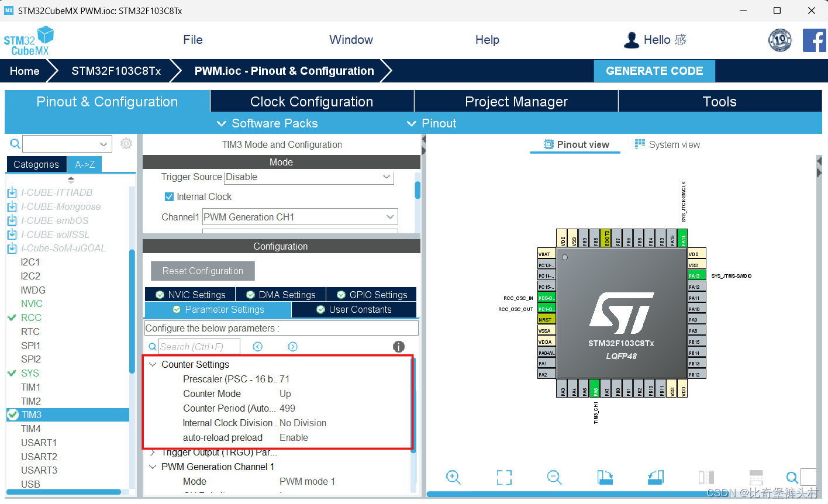Screen dimensions: 828x504
Task: Select the BOOT0 pin on chip
Action: (606, 238)
